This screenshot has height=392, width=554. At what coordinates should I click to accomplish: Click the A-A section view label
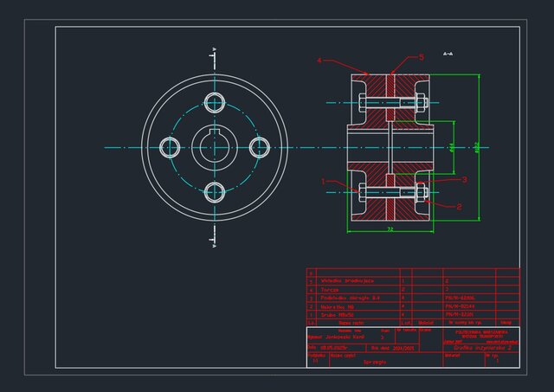[x=448, y=54]
